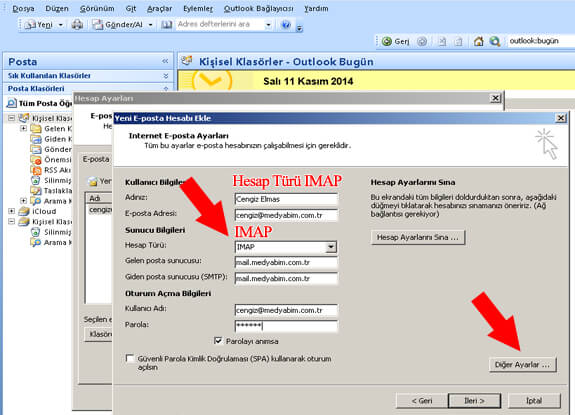Expand the Sık Kullanılan Klasörler section
Screen dimensions: 575x415
tap(165, 76)
